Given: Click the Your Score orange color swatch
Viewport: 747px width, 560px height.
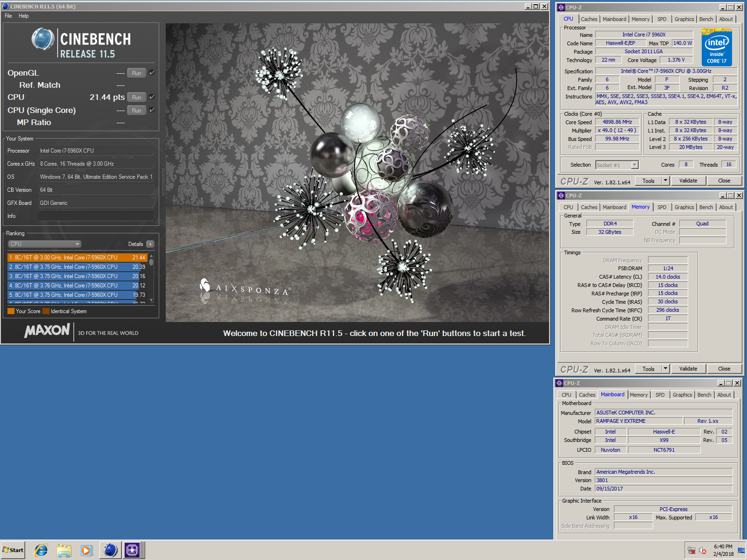Looking at the screenshot, I should pos(11,311).
